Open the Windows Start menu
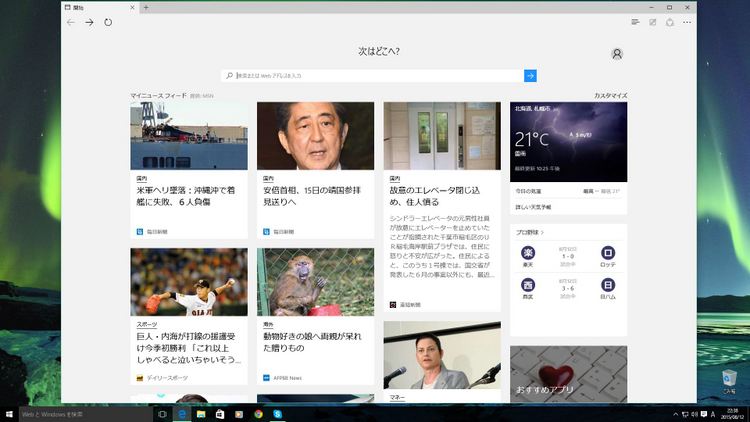 9,414
